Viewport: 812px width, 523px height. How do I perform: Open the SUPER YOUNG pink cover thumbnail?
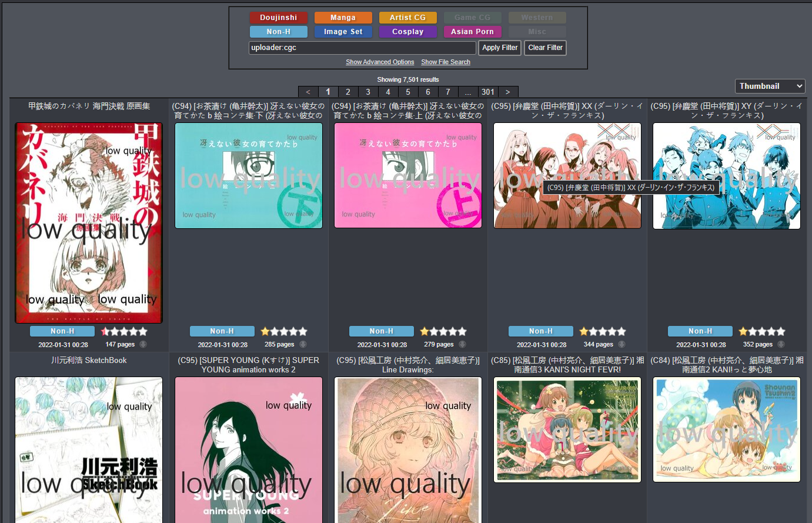coord(248,450)
